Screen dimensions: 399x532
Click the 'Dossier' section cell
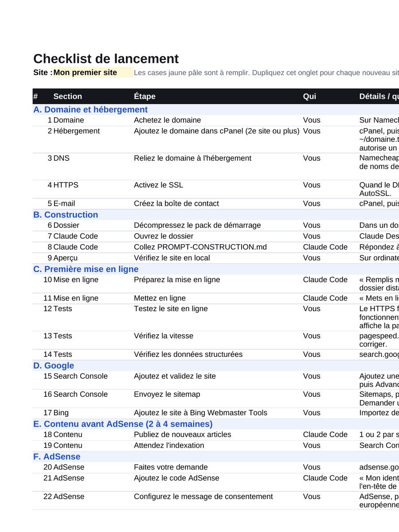click(x=66, y=225)
